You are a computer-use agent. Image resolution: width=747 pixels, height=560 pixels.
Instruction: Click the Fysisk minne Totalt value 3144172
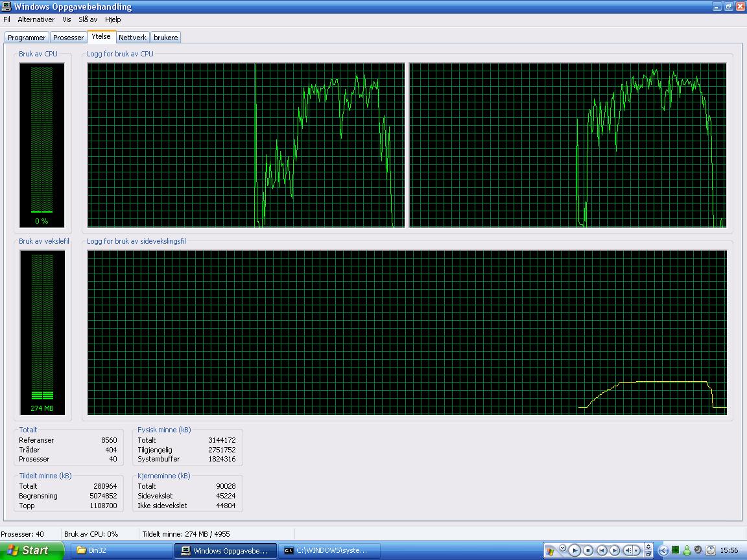click(222, 440)
